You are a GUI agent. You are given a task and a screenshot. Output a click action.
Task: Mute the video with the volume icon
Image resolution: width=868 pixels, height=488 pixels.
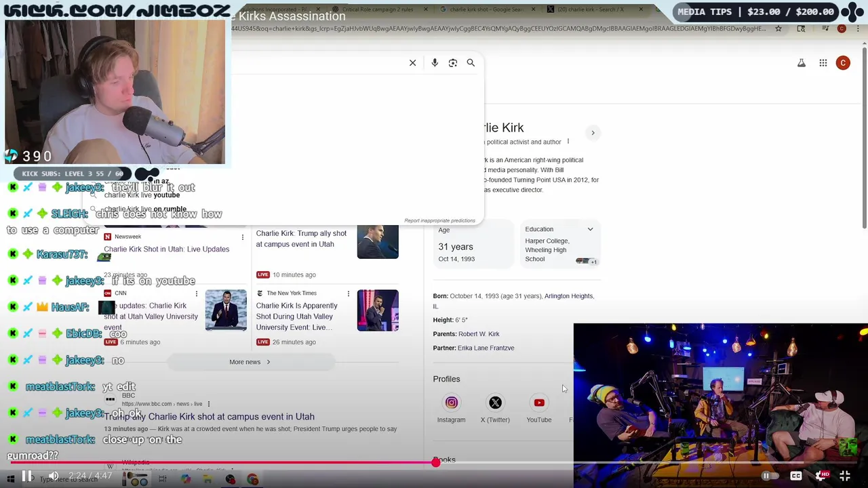click(x=54, y=476)
